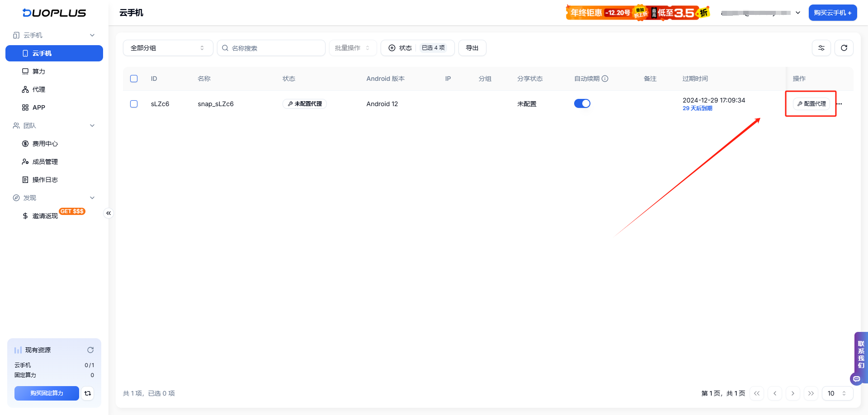Open the 全部分组 group dropdown
Image resolution: width=868 pixels, height=415 pixels.
click(x=168, y=47)
